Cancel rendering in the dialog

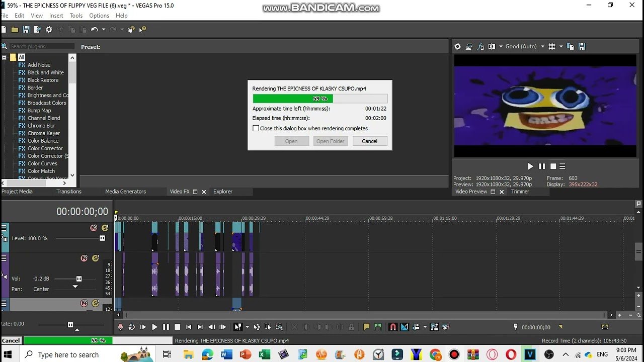point(369,141)
